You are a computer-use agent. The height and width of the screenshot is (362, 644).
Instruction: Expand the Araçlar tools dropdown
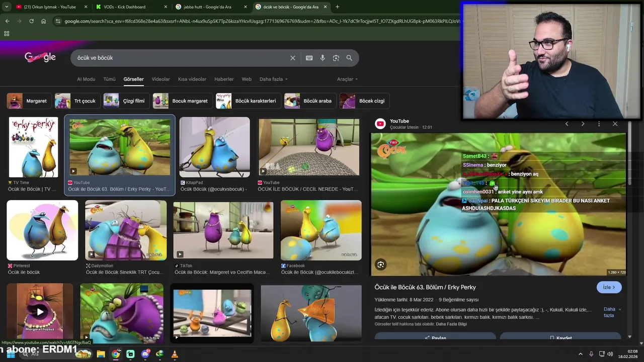coord(348,79)
